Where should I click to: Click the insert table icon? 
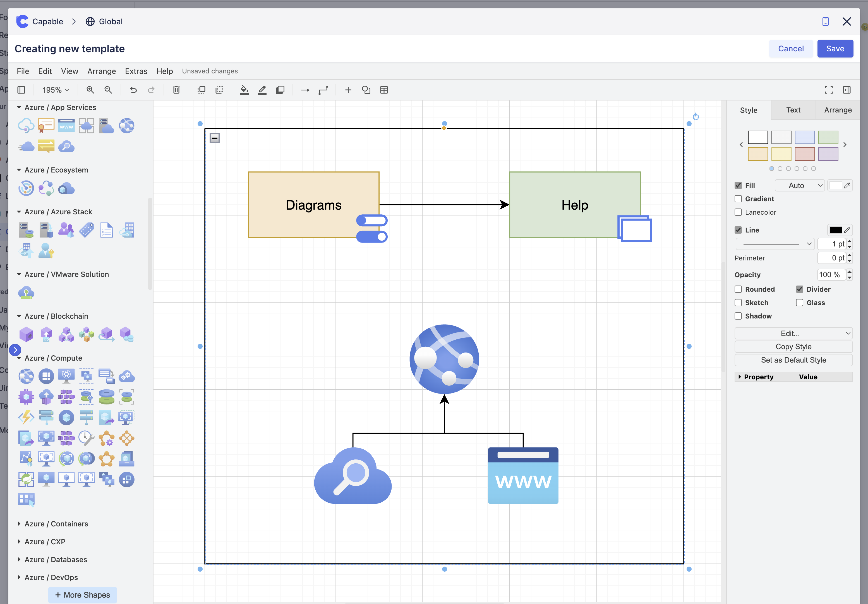pyautogui.click(x=384, y=90)
